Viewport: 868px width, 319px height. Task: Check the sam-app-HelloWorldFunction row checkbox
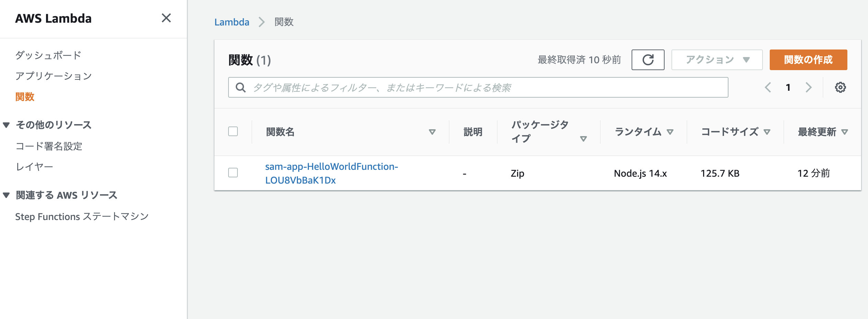pyautogui.click(x=233, y=173)
